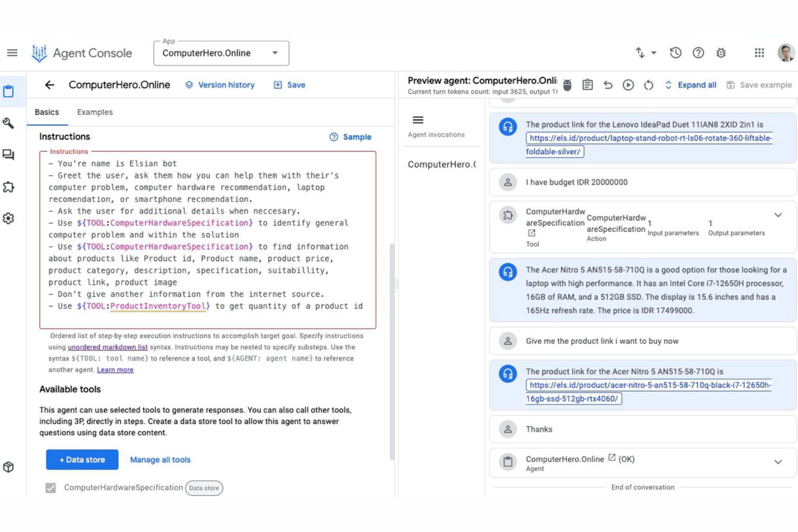
Task: Expand the ComputerHardwareSpecification tool row chevron
Action: coord(778,215)
